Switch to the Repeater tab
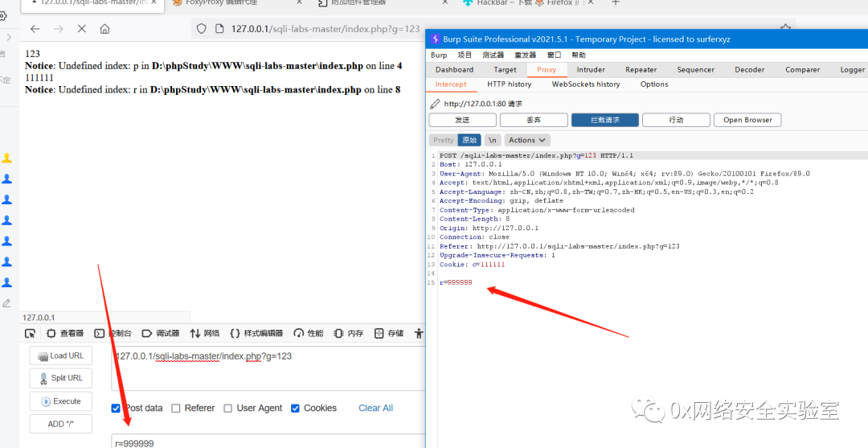The height and width of the screenshot is (448, 868). point(641,70)
